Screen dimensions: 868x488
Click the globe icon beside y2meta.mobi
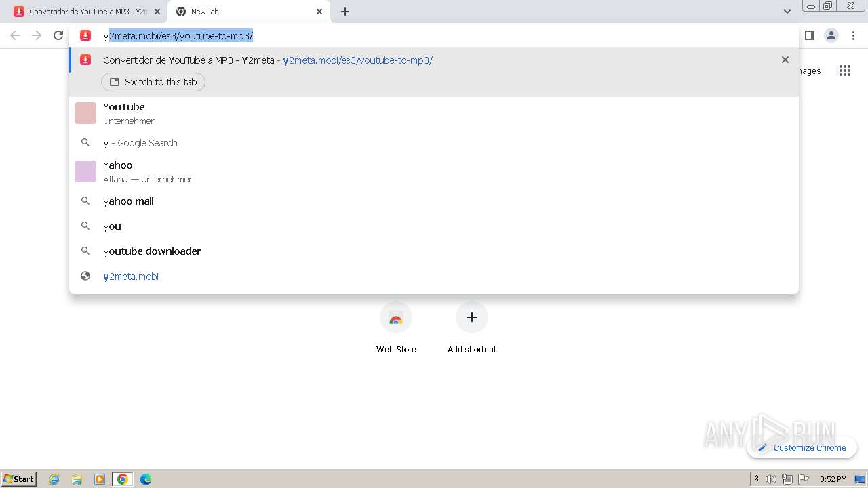pos(85,277)
